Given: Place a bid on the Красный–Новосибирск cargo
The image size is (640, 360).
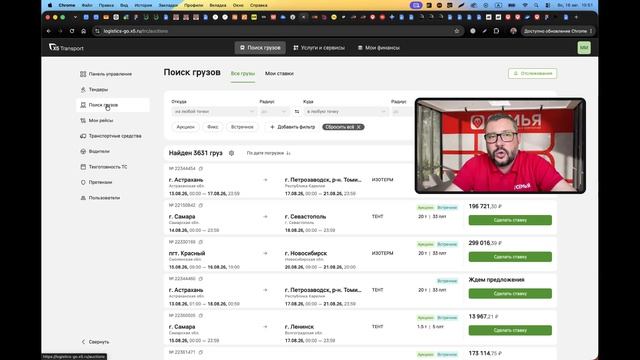Looking at the screenshot, I should point(510,257).
